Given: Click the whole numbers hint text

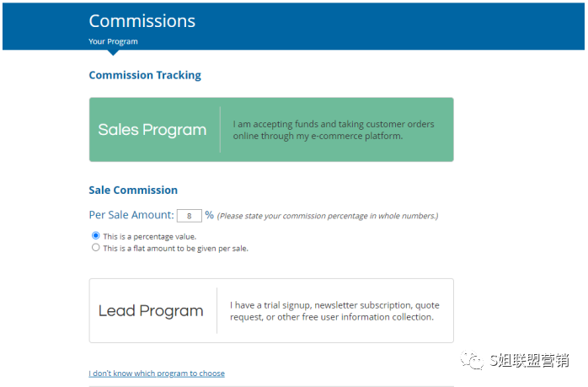Looking at the screenshot, I should click(x=327, y=216).
